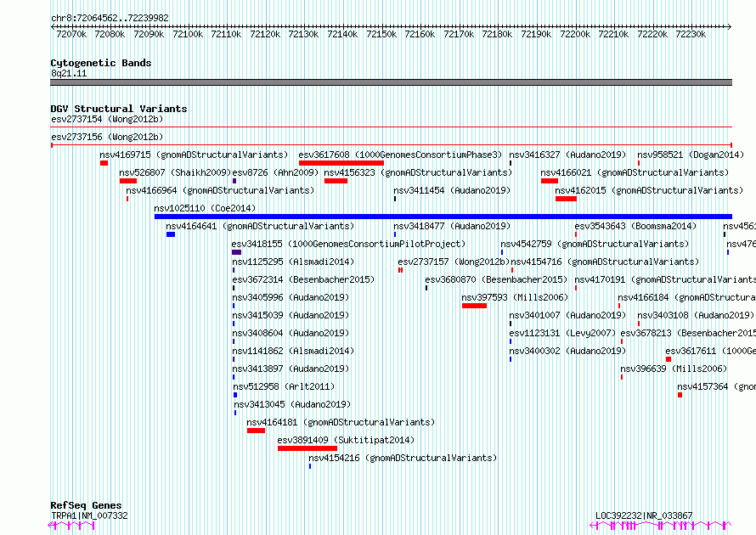This screenshot has height=535, width=756.
Task: Select nsv3411454 (Audano2019) label
Action: 452,190
